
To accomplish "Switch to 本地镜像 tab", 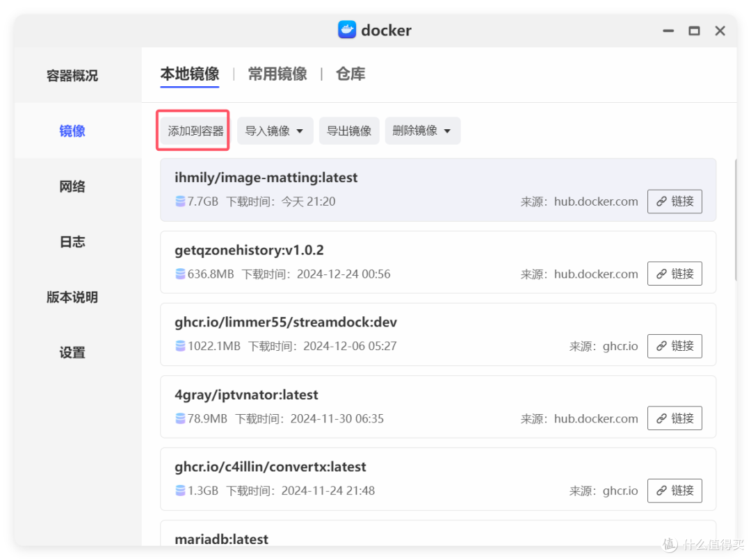I will coord(190,74).
